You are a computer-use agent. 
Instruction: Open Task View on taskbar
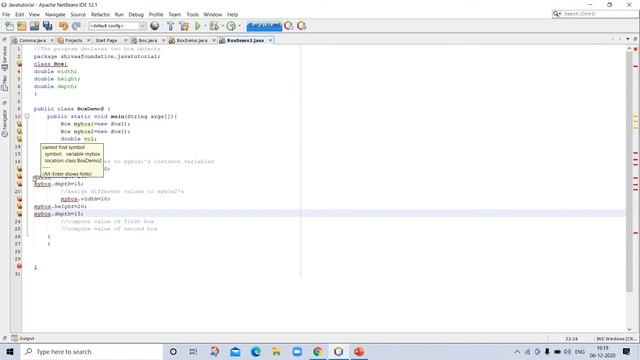(x=193, y=351)
